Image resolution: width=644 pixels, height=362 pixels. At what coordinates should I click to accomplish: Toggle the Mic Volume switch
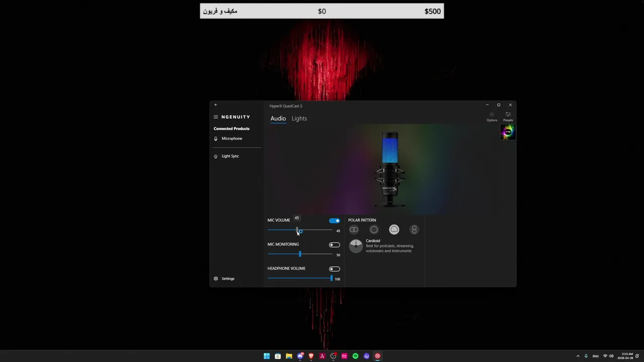pos(335,221)
